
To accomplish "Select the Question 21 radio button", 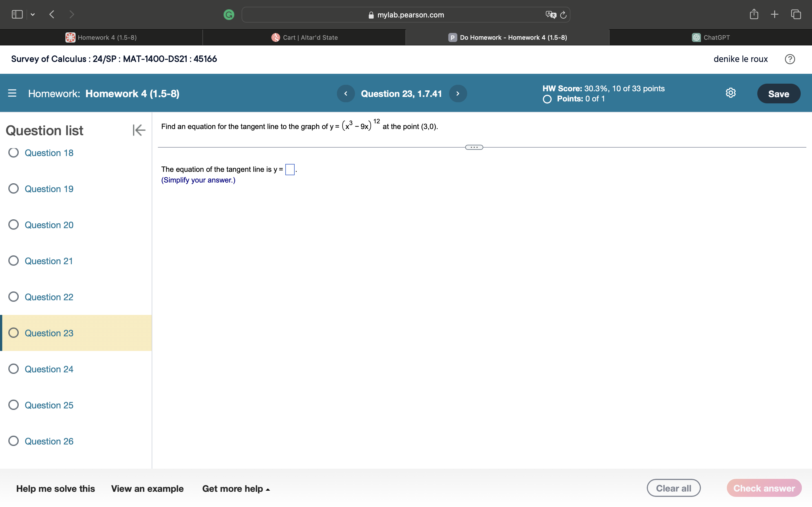I will coord(14,261).
